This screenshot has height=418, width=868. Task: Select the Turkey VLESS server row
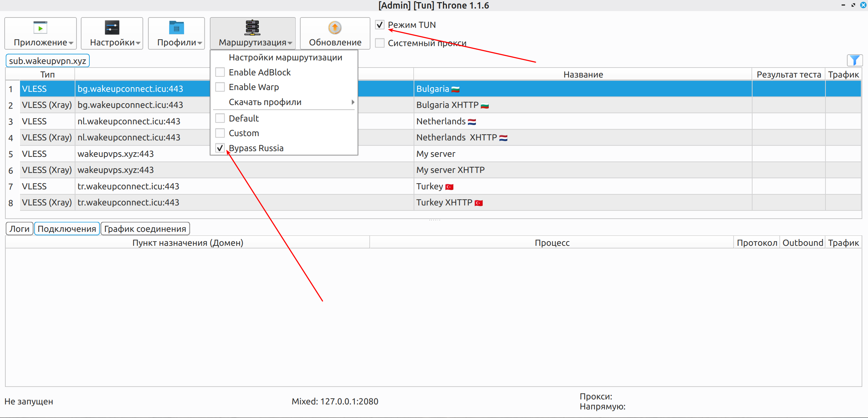[x=433, y=186]
